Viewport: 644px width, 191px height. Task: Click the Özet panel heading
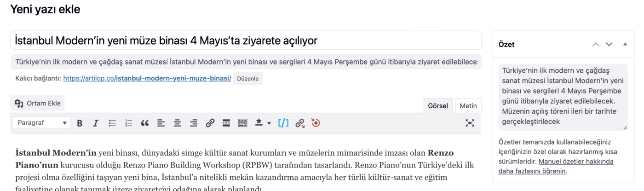[506, 45]
